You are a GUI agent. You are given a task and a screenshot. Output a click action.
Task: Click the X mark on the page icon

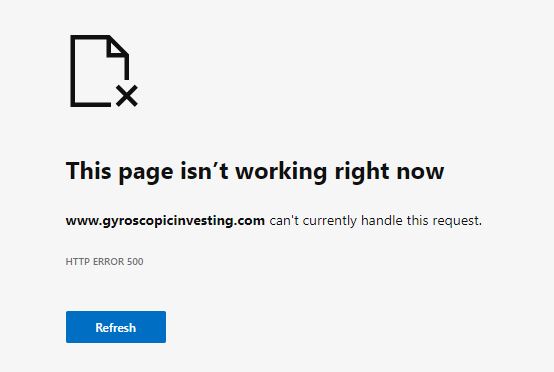(x=126, y=96)
